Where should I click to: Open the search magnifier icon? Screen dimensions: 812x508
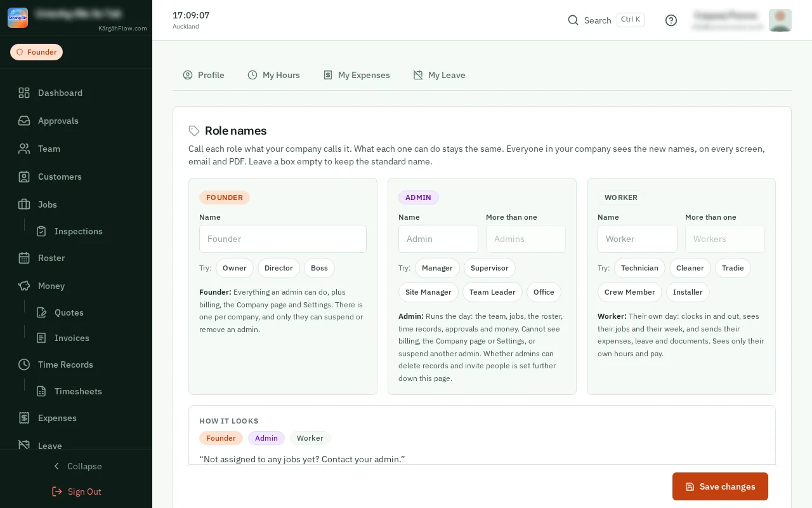click(573, 20)
